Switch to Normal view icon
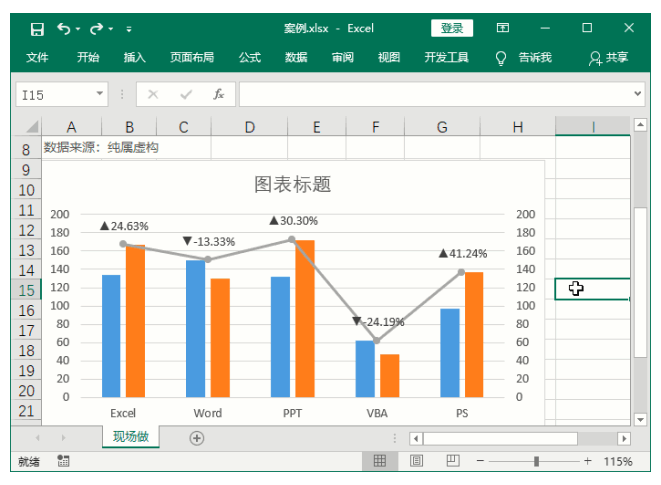Viewport: 661px width, 485px height. click(x=379, y=461)
